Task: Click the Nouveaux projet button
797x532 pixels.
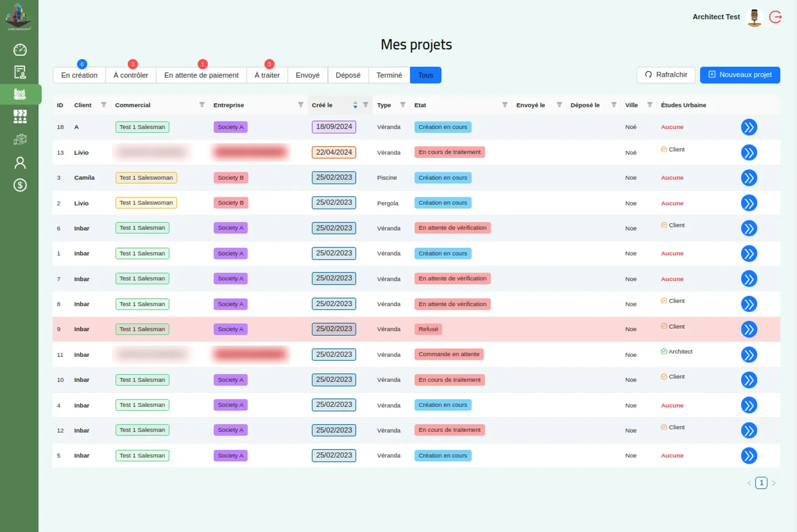Action: point(740,75)
